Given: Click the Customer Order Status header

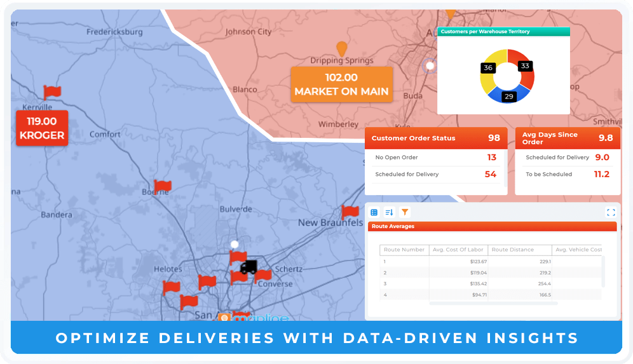Looking at the screenshot, I should pyautogui.click(x=436, y=138).
